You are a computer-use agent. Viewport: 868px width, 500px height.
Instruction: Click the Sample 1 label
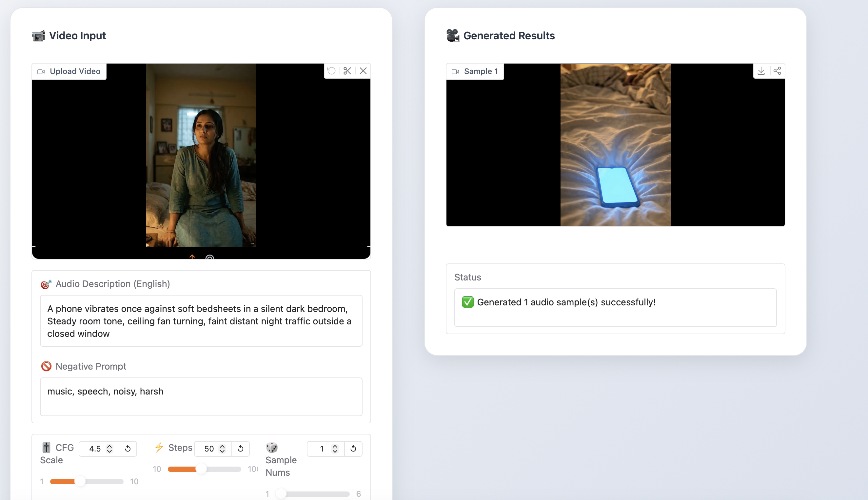coord(481,71)
